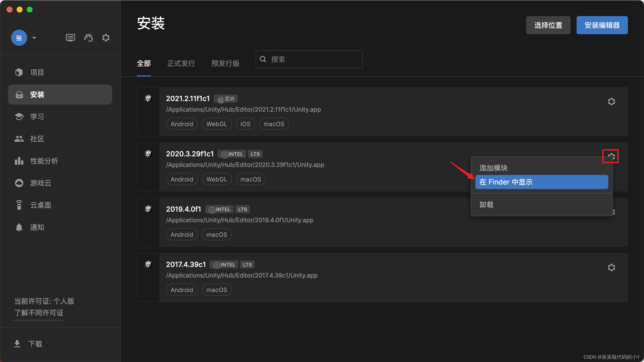Choose 在 Finder 中显示 menu item
This screenshot has height=362, width=644.
[x=542, y=182]
